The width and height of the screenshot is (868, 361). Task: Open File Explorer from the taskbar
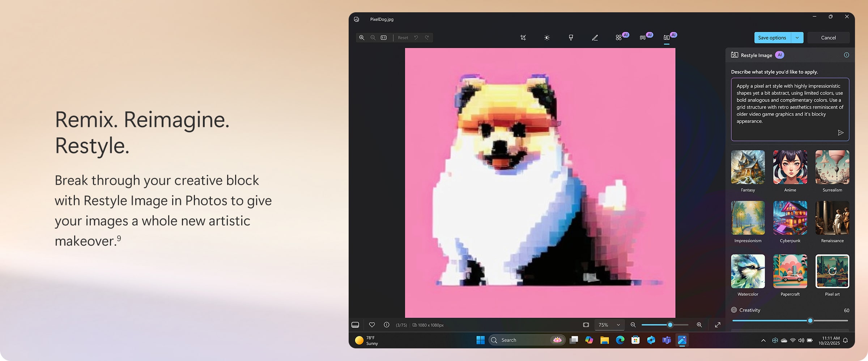tap(604, 340)
